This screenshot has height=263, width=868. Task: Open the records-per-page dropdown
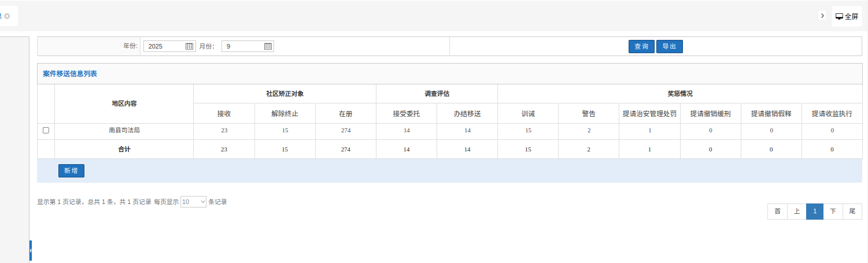[x=193, y=202]
